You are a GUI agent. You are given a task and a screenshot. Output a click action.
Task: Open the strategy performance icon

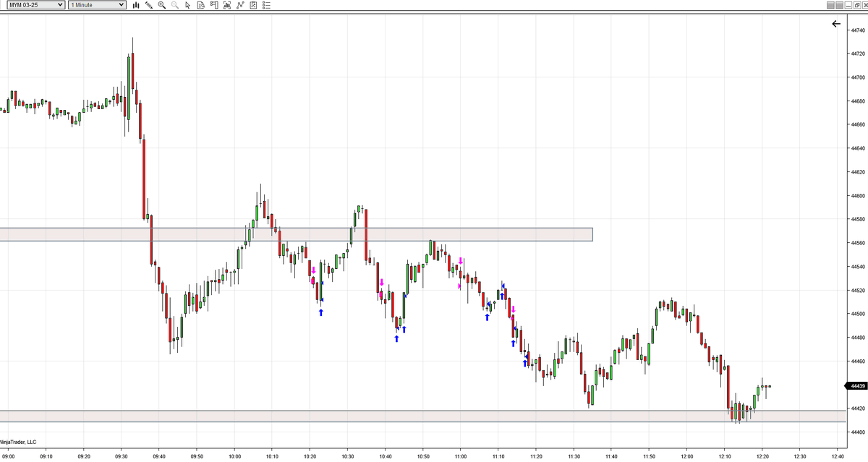tap(252, 5)
